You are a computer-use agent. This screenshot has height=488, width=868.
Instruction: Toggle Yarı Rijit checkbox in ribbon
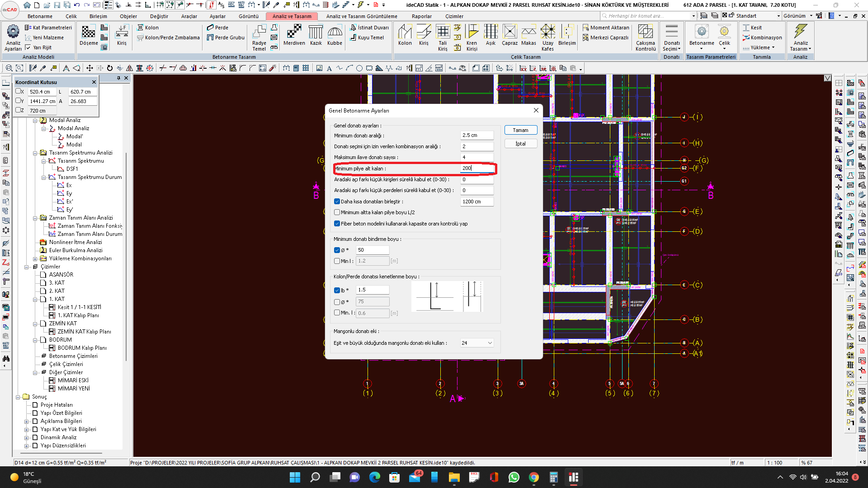(28, 47)
